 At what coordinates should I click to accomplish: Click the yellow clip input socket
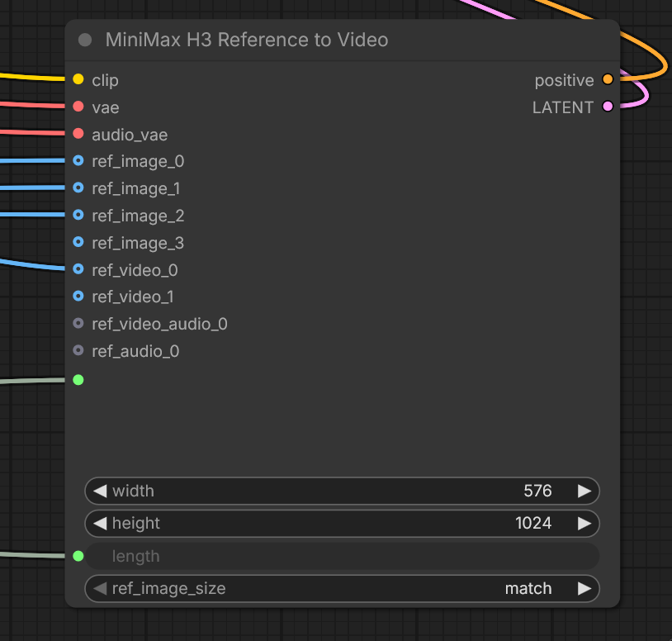78,79
